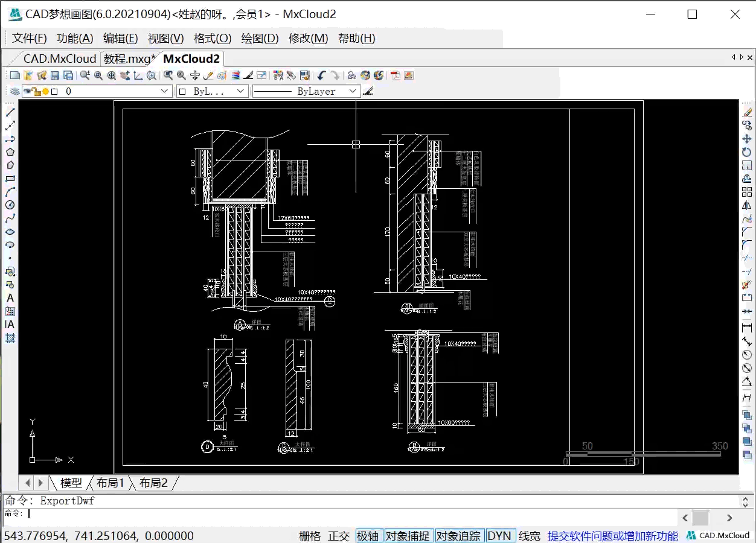
Task: Select the Spline curve tool
Action: [10, 218]
